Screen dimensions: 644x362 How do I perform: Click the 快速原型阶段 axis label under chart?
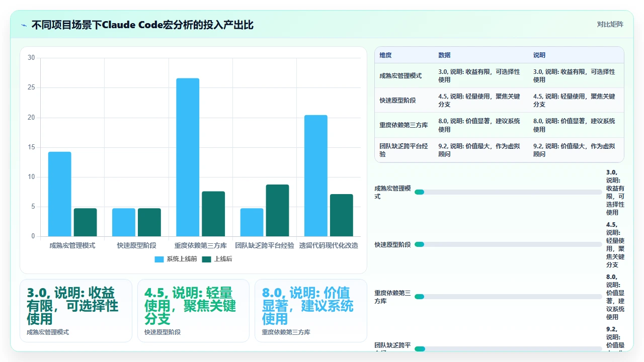pos(136,245)
